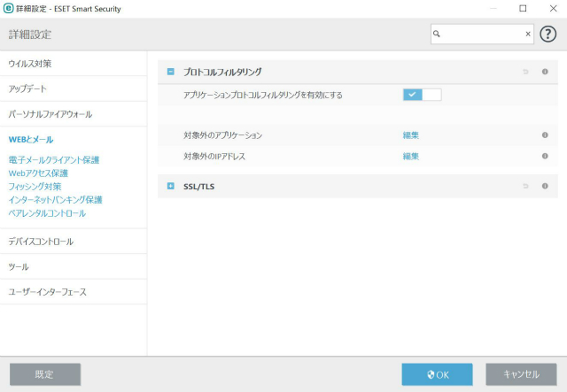This screenshot has width=567, height=392.
Task: Click revert arrow icon in プロトコルフィルタリング header
Action: [x=525, y=72]
